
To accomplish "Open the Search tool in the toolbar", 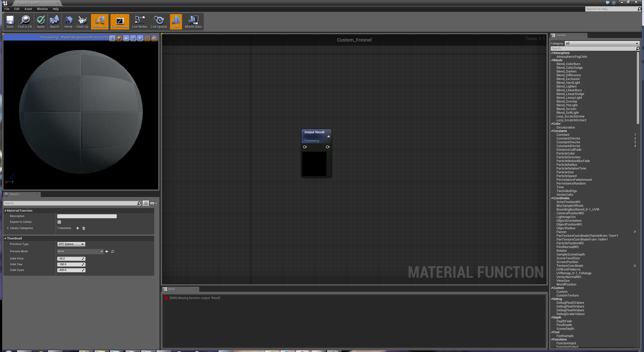I will pos(54,21).
